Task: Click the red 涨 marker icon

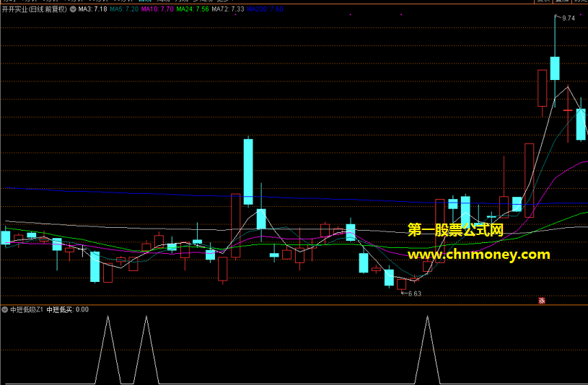Action: 542,301
